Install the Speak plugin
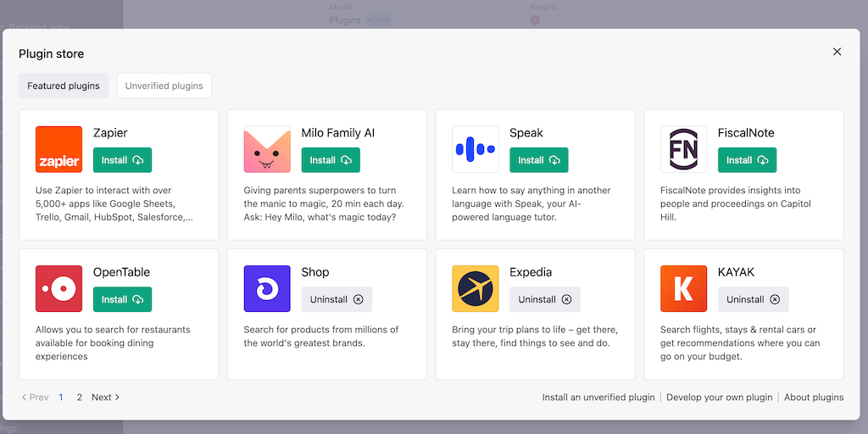Image resolution: width=868 pixels, height=434 pixels. click(x=538, y=160)
